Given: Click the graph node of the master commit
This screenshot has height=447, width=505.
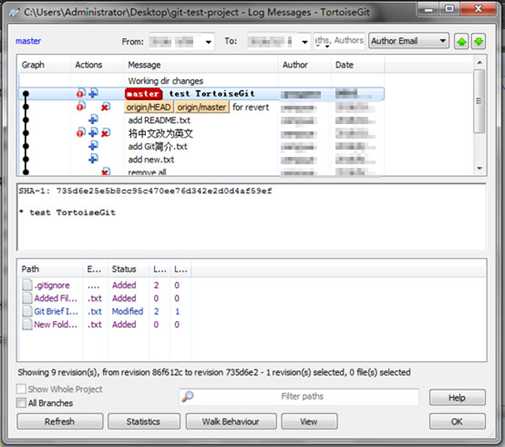Looking at the screenshot, I should click(26, 94).
